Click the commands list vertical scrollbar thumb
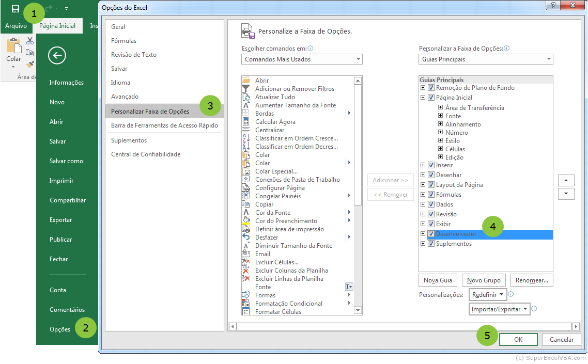This screenshot has height=364, width=588. tap(358, 145)
